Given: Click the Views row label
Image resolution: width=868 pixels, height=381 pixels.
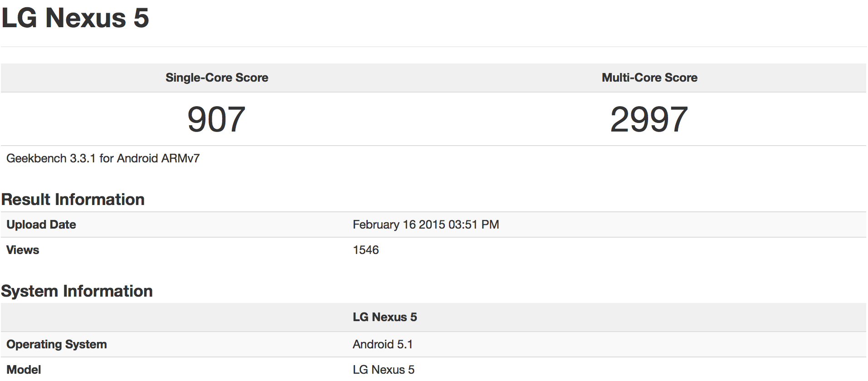Looking at the screenshot, I should coord(23,250).
